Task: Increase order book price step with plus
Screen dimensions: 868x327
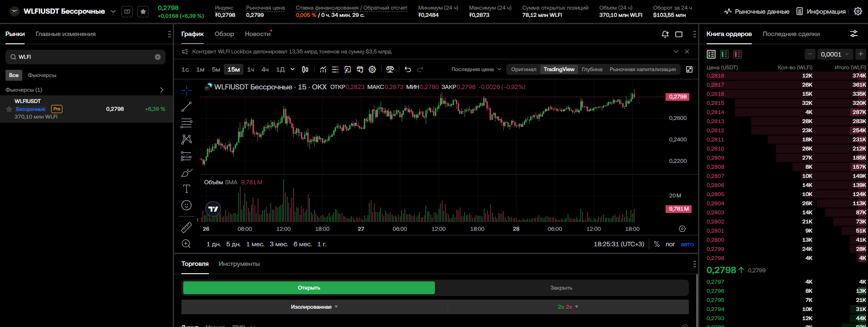Action: [861, 54]
